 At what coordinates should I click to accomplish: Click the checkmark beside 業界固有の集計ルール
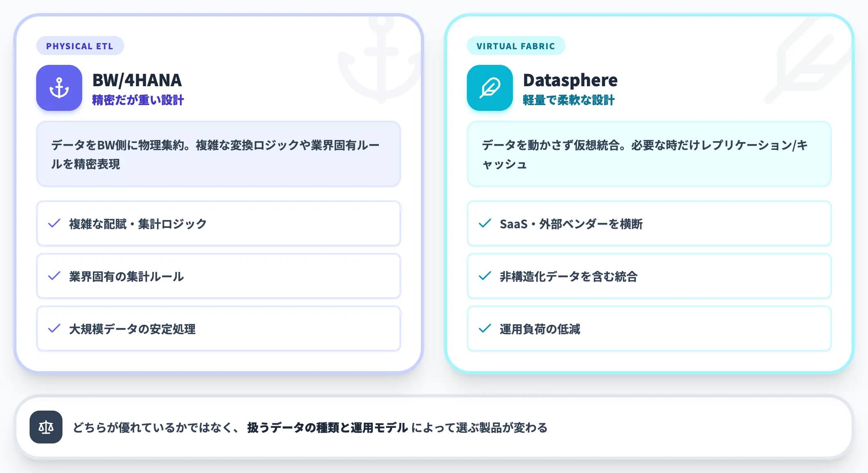[x=54, y=276]
